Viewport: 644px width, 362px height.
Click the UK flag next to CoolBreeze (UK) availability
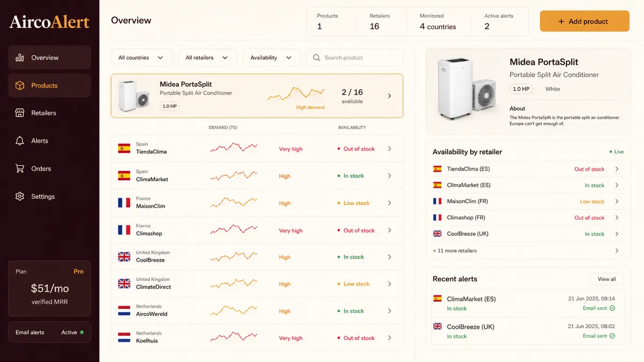(x=437, y=234)
